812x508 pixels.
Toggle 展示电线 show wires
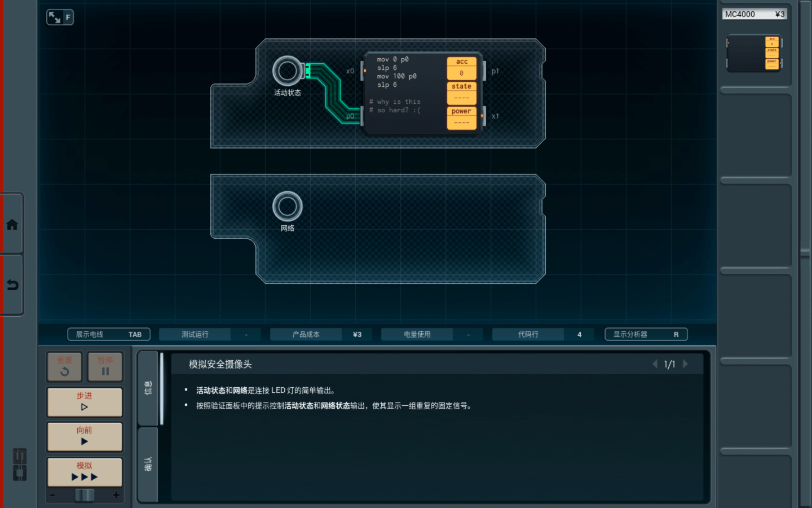(108, 334)
